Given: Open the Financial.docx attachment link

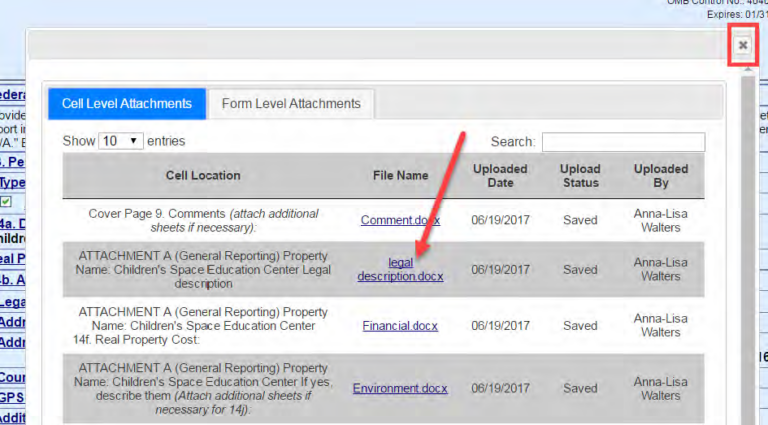Looking at the screenshot, I should click(400, 326).
